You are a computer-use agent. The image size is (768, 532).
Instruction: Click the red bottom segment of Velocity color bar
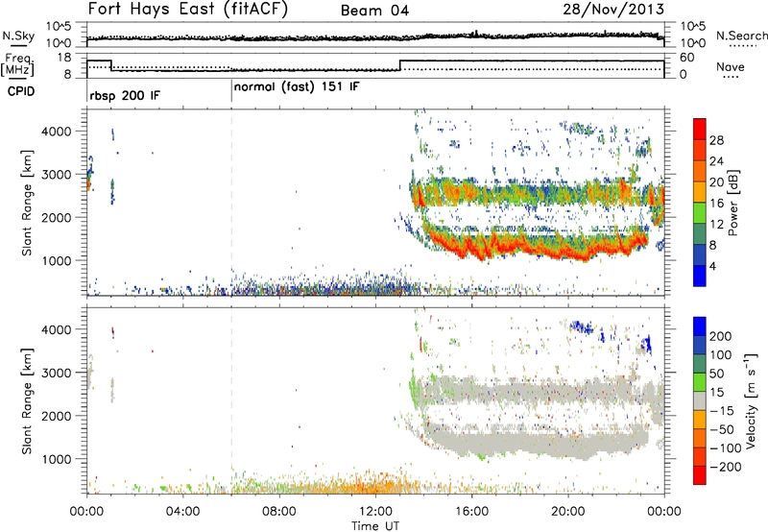[700, 475]
